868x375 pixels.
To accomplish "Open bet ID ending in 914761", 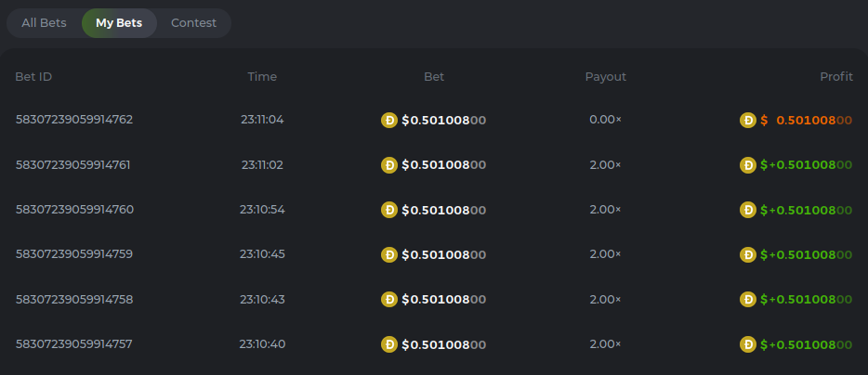I will (x=73, y=165).
